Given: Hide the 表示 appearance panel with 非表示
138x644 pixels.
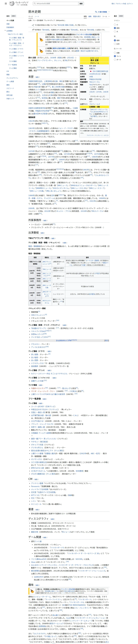Looking at the screenshot, I should tap(121, 16).
